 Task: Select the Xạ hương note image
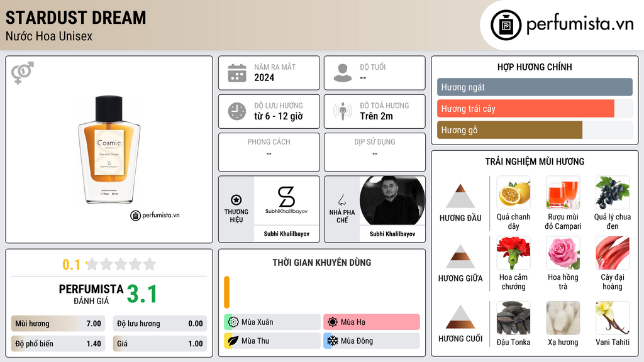pos(563,318)
